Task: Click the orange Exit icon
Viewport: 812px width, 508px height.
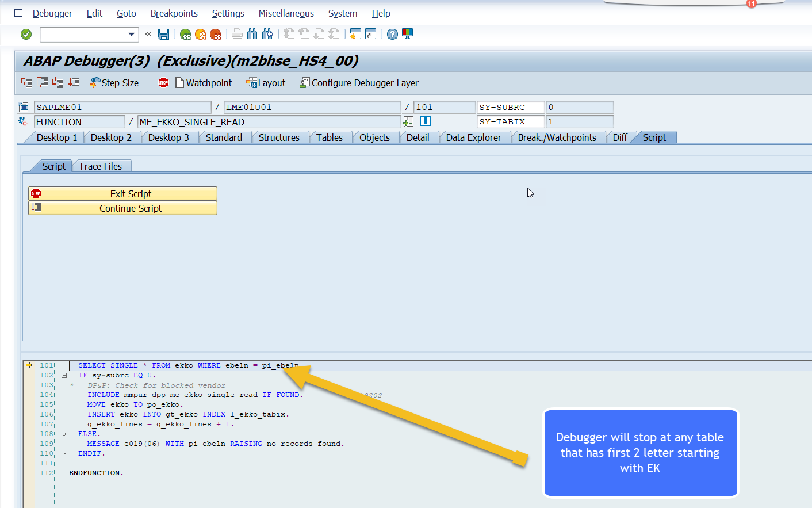Action: pyautogui.click(x=200, y=35)
